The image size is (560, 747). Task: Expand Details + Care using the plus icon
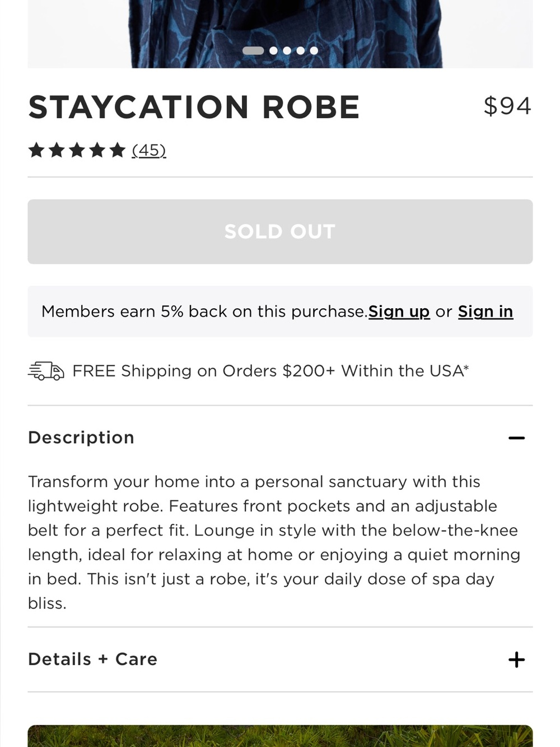(x=516, y=660)
